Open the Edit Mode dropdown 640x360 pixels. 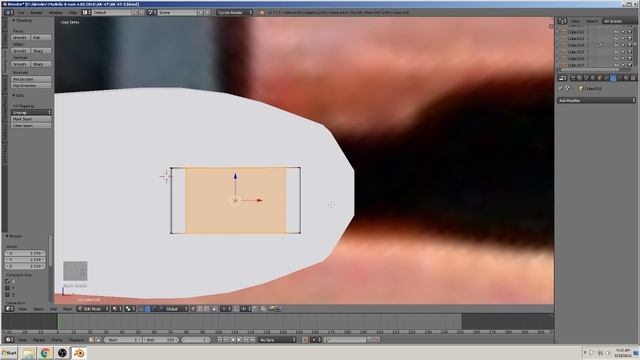93,309
